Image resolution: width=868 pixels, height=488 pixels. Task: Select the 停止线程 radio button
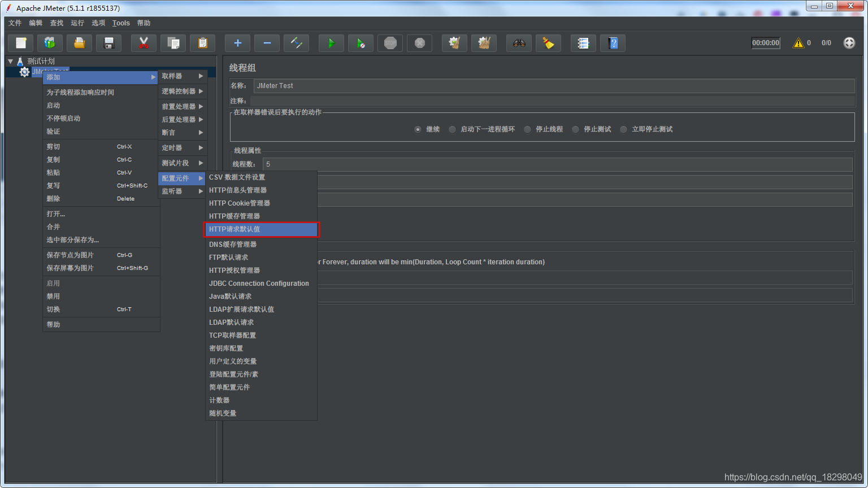tap(527, 129)
